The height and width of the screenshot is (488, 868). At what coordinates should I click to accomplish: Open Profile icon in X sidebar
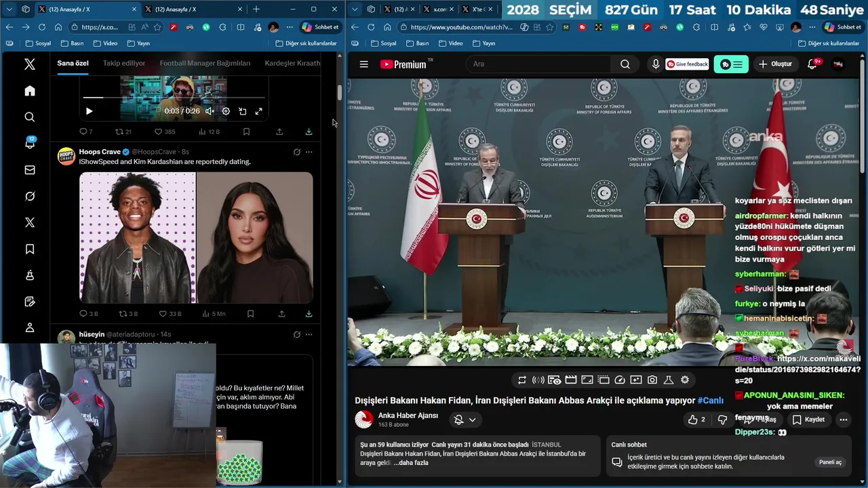click(x=30, y=328)
